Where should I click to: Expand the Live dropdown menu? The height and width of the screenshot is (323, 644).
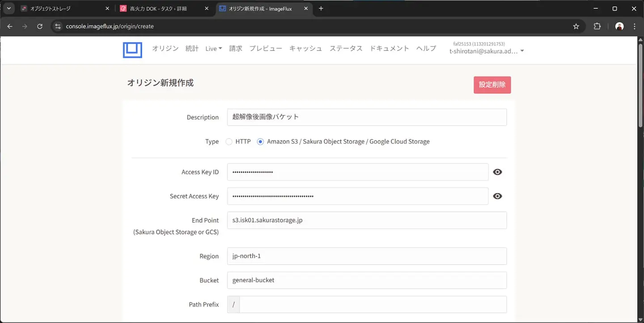coord(213,49)
